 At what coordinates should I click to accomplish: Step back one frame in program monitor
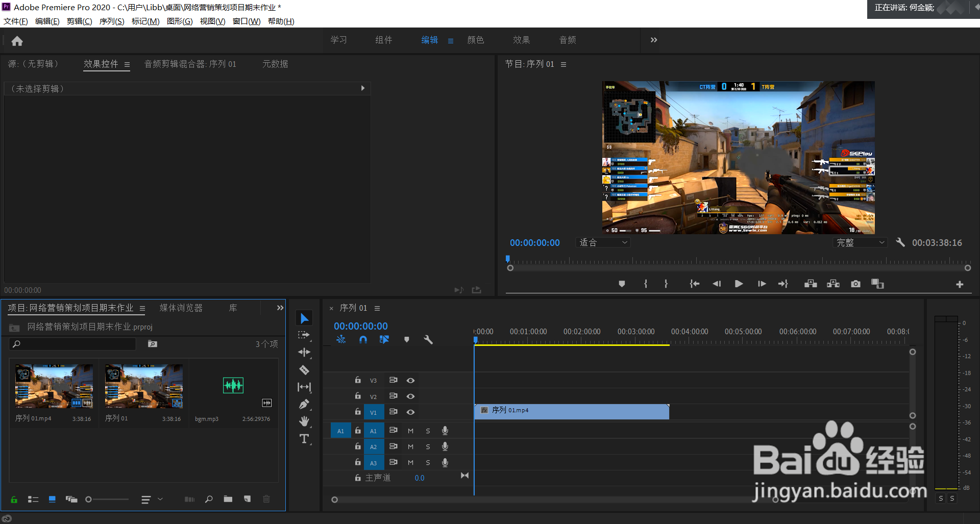(717, 284)
